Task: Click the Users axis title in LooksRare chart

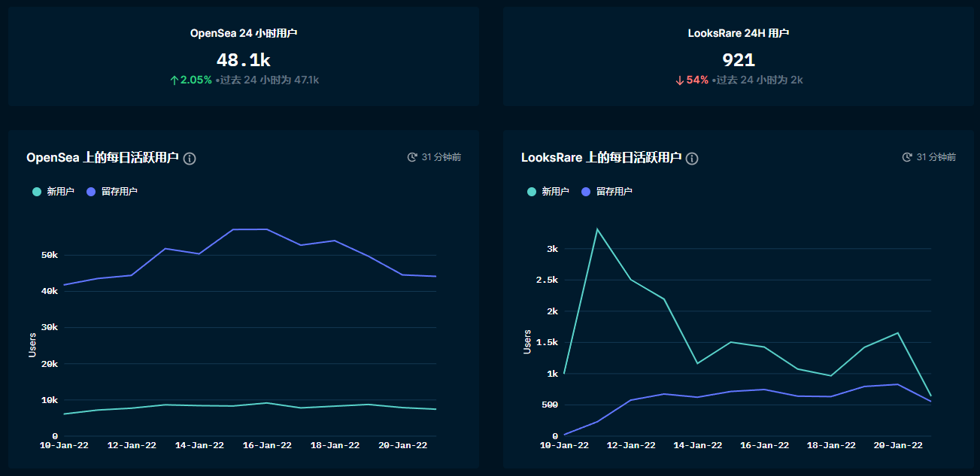Action: click(527, 341)
